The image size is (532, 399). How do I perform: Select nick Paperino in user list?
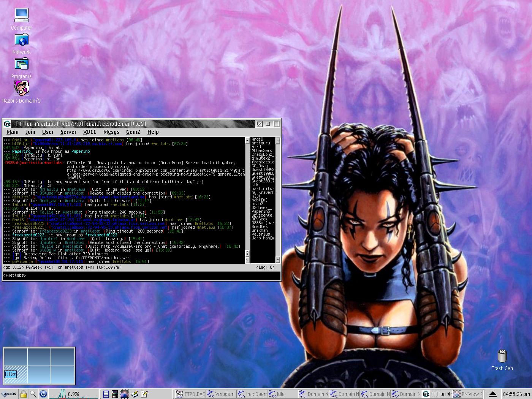pyautogui.click(x=261, y=212)
